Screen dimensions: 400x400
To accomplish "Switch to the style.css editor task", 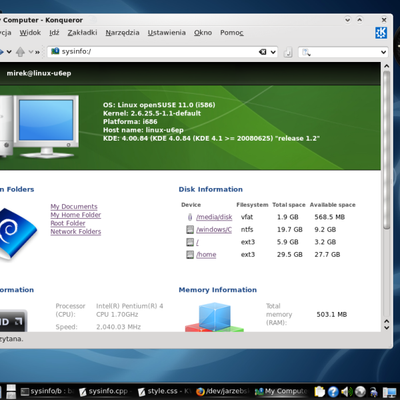I will click(164, 391).
